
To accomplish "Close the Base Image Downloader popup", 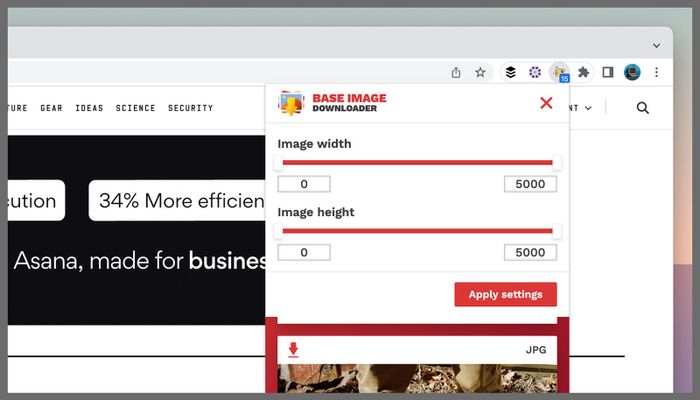I will [x=546, y=103].
